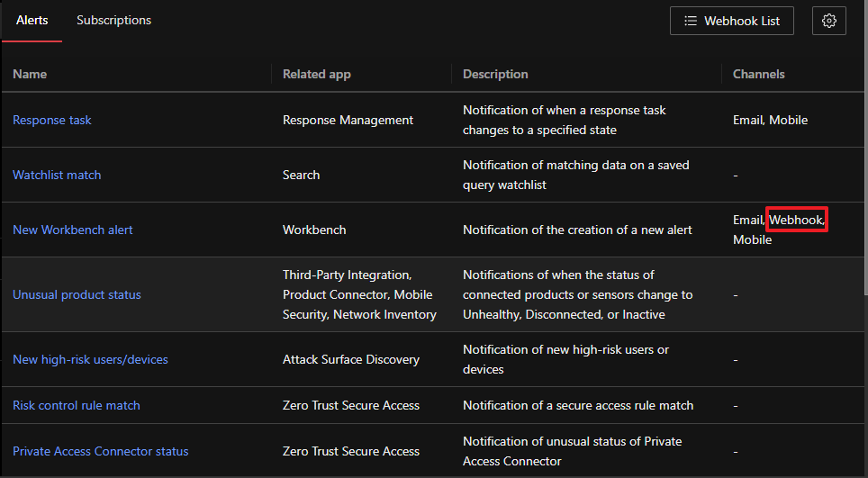Click Email, Mobile channels for Response task

tap(770, 120)
